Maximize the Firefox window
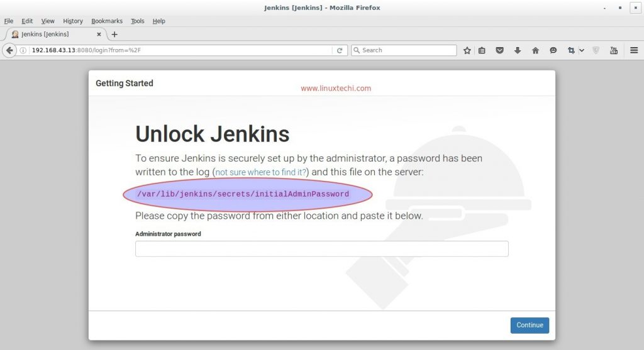 point(620,8)
